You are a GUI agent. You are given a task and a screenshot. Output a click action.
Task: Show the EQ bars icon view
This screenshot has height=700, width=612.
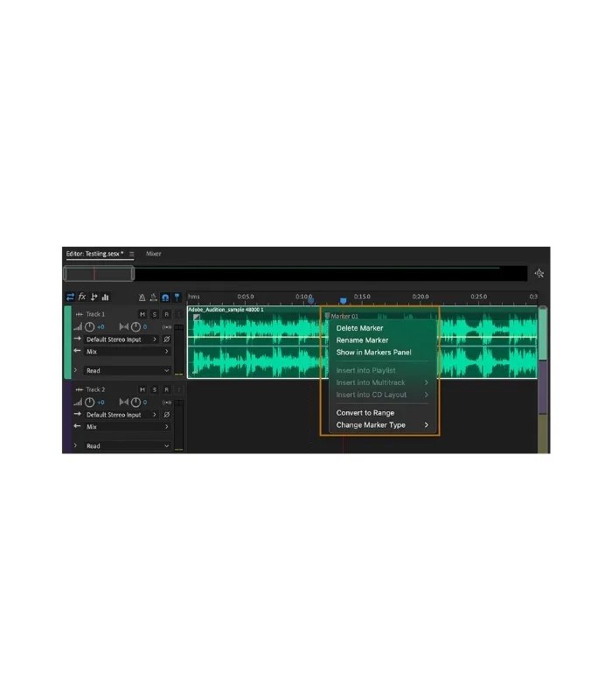pos(106,297)
